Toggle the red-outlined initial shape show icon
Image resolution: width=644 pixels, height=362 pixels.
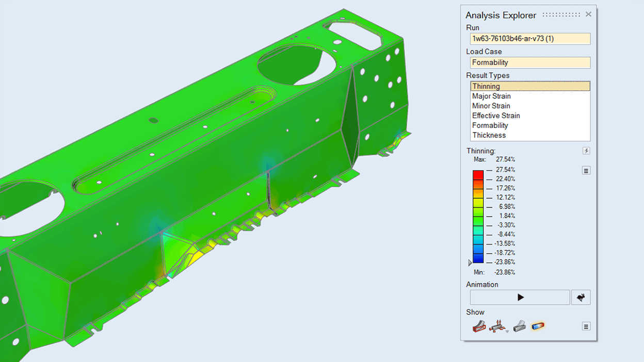pyautogui.click(x=479, y=326)
